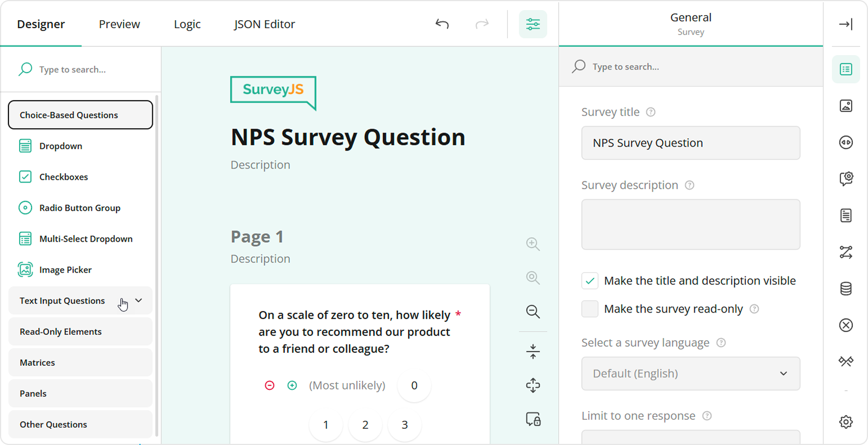Click the minus icon on the rating scale
Image resolution: width=868 pixels, height=445 pixels.
(x=270, y=385)
